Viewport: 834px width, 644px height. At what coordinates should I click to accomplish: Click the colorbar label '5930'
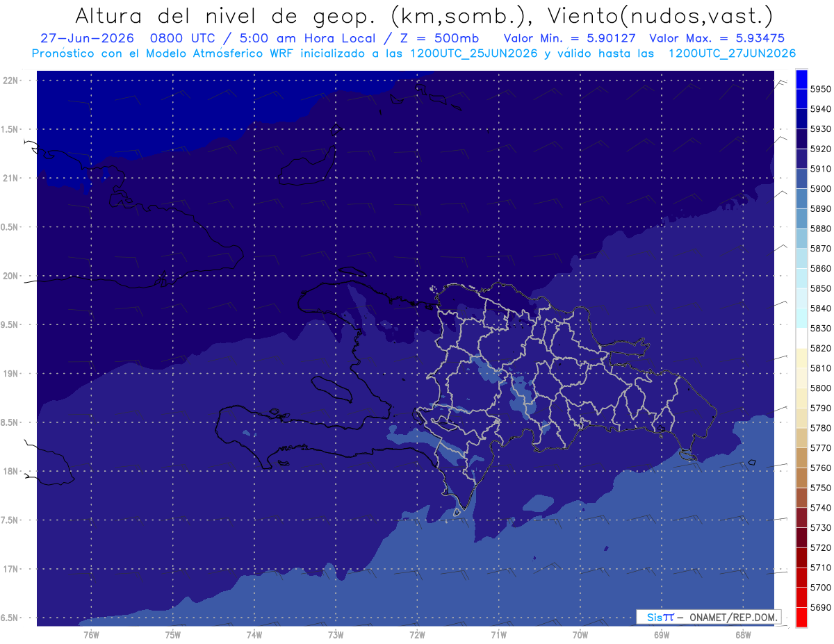pos(821,129)
